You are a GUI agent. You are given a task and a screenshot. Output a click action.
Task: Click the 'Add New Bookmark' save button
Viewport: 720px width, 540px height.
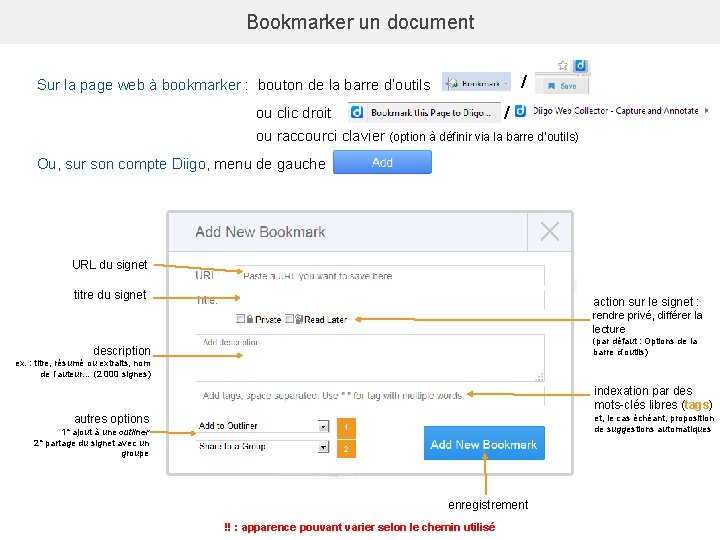(x=484, y=444)
